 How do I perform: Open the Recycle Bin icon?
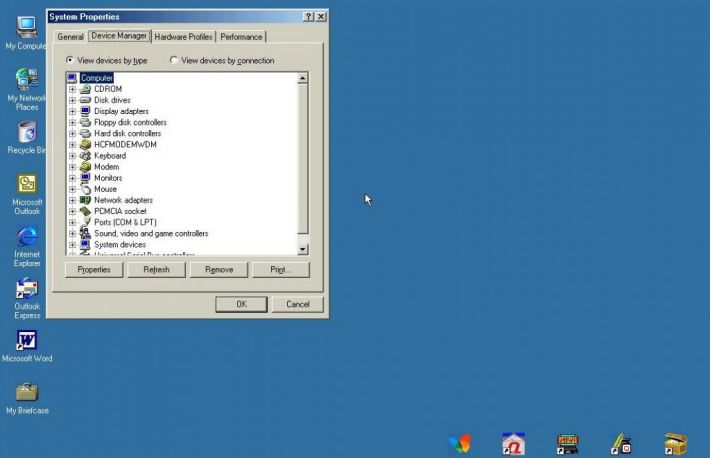27,132
